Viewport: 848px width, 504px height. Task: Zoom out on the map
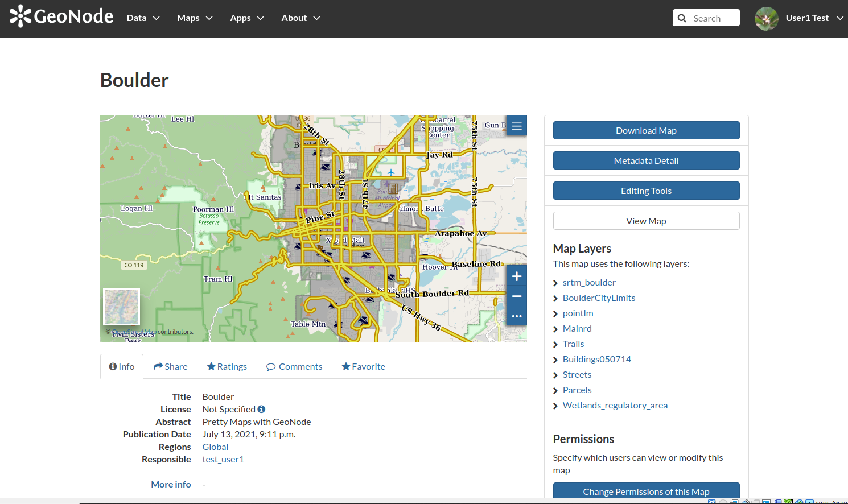click(517, 296)
